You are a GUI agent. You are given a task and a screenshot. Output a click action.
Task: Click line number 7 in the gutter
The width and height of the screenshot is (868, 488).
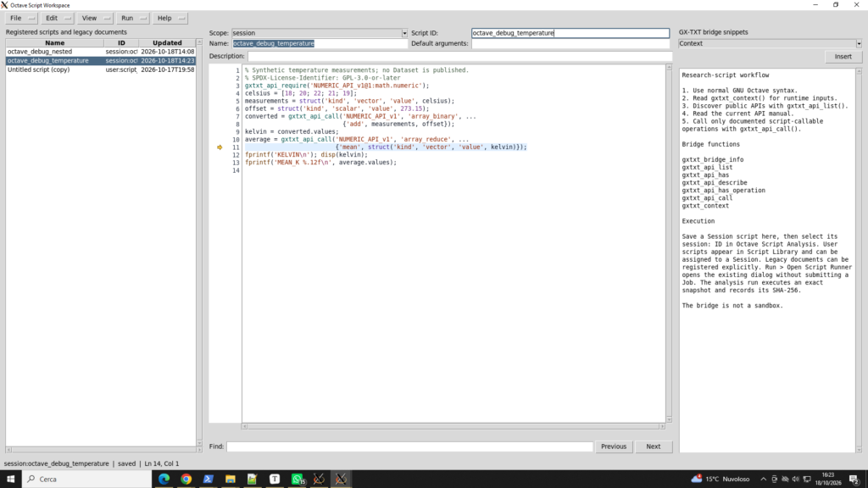[237, 117]
